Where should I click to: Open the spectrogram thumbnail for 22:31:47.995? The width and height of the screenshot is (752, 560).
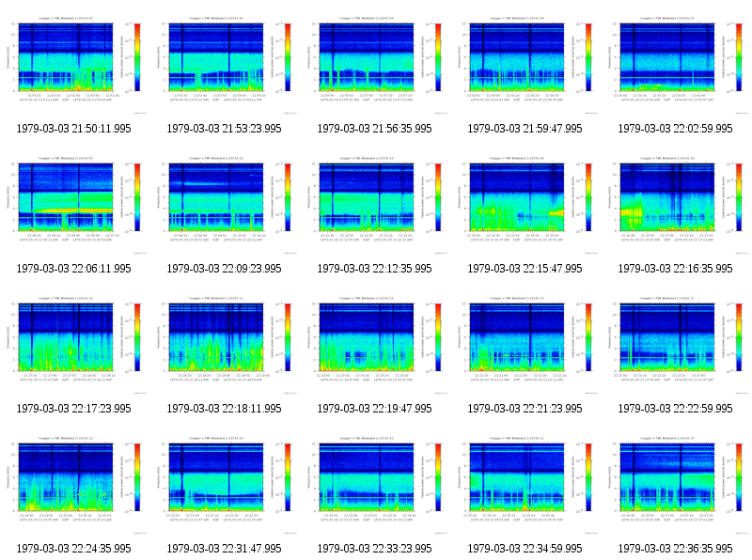pos(224,485)
